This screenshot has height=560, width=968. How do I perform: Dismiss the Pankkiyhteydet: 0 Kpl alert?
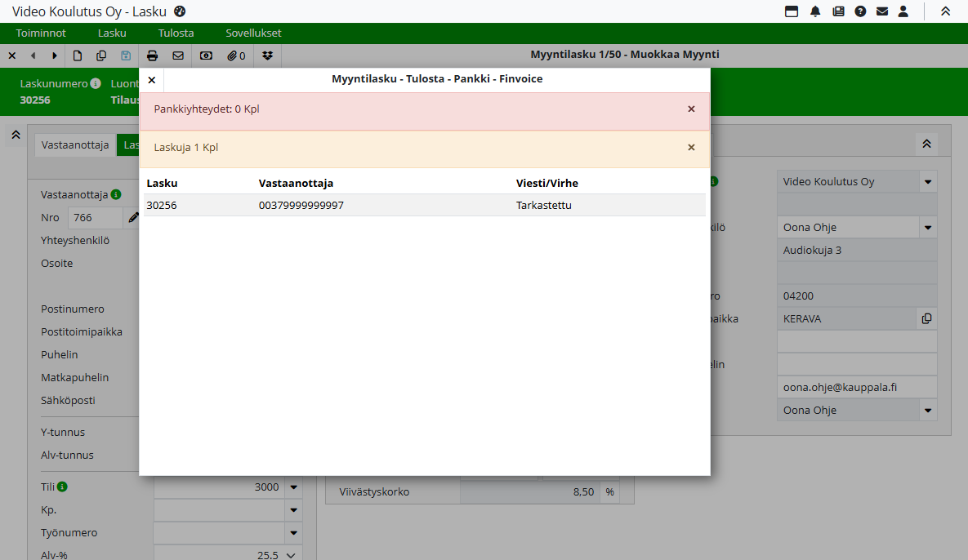point(691,109)
